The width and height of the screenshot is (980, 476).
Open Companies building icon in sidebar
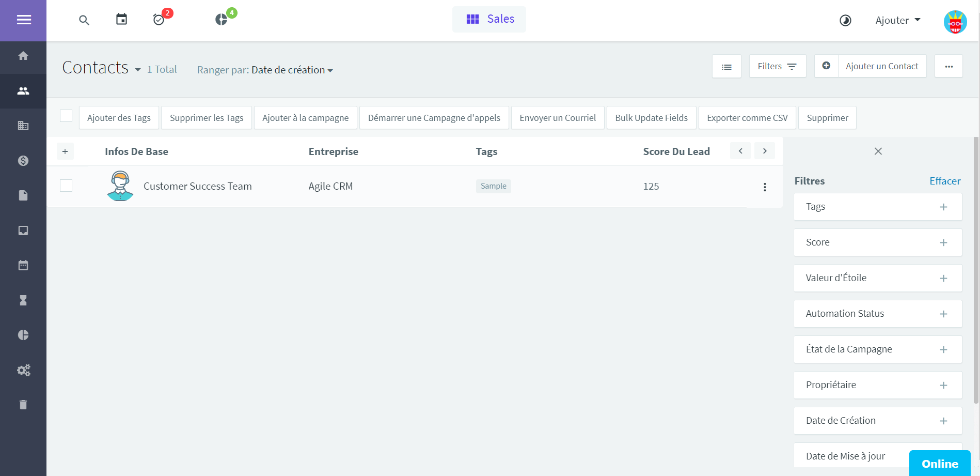(23, 126)
